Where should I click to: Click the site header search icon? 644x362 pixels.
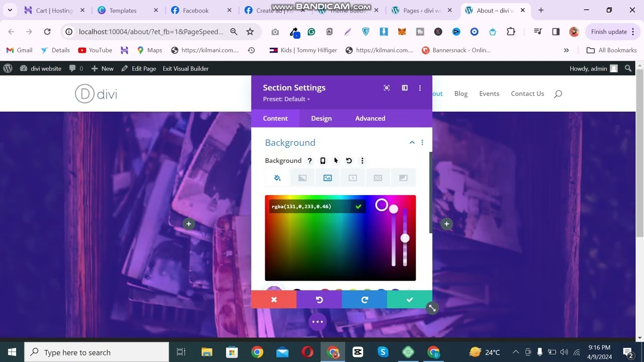(558, 94)
